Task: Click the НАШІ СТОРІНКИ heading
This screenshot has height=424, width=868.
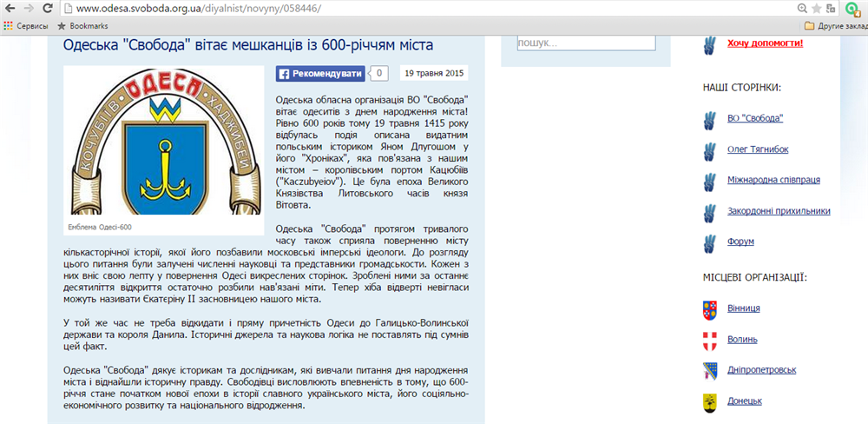Action: 742,87
